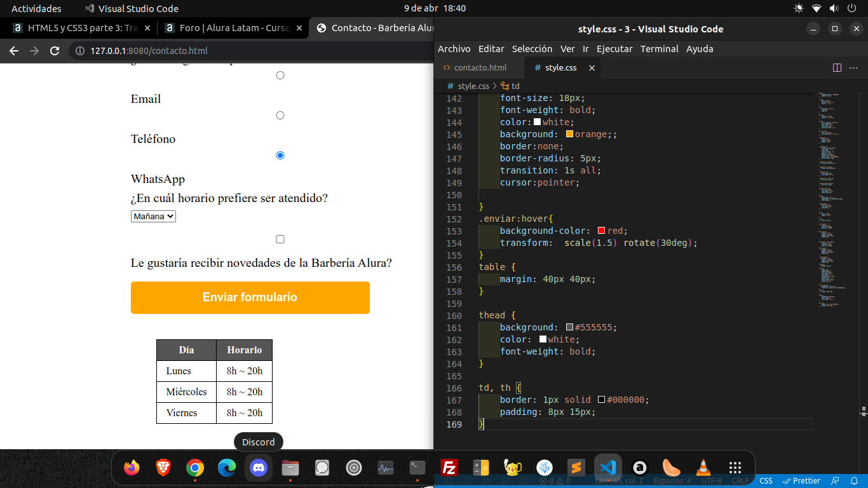
Task: Select the Teléfono radio button
Action: [280, 115]
